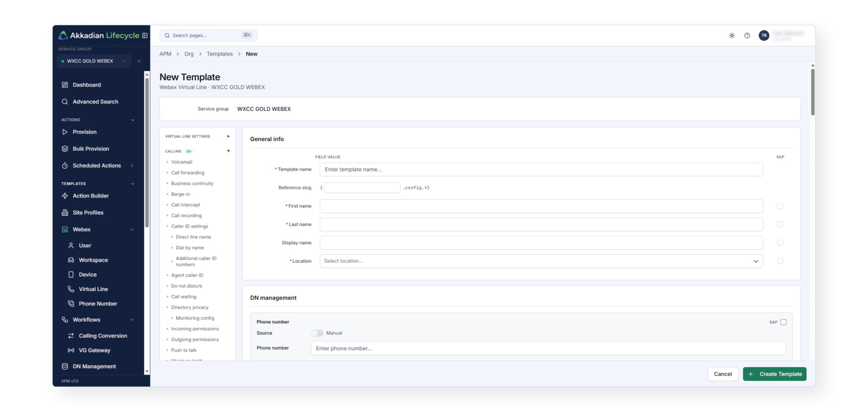The image size is (868, 412).
Task: Jump to Call forwarding settings
Action: click(188, 173)
